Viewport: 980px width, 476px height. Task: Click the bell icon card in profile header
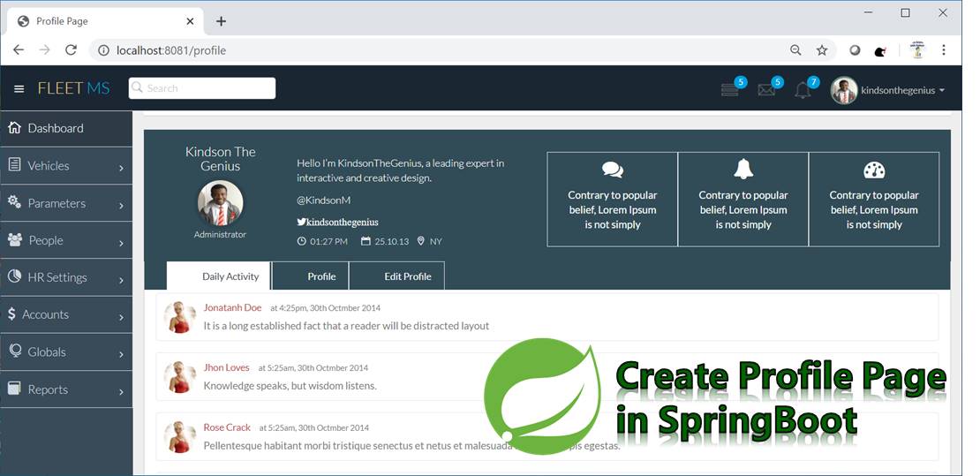pyautogui.click(x=743, y=199)
